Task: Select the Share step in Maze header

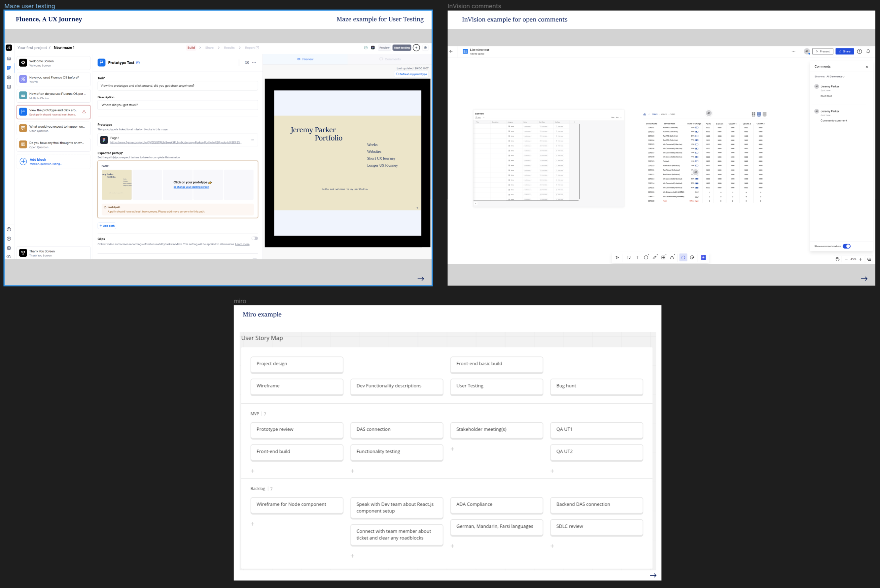Action: [x=209, y=48]
